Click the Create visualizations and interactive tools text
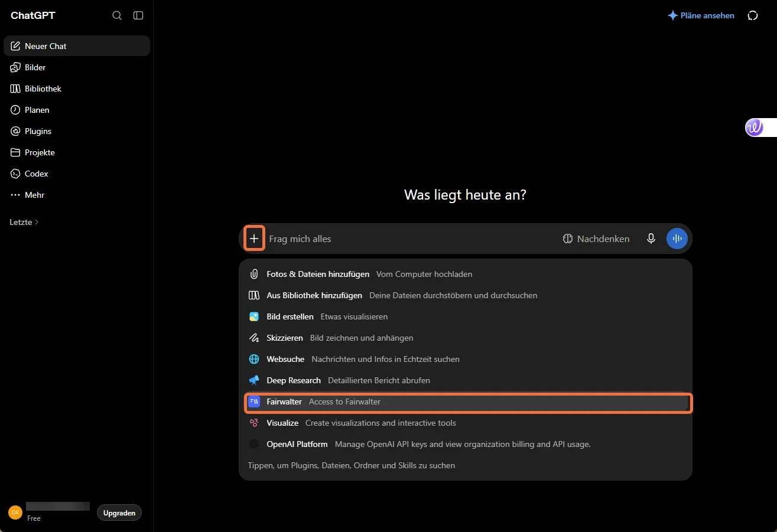Image resolution: width=777 pixels, height=532 pixels. pyautogui.click(x=381, y=423)
